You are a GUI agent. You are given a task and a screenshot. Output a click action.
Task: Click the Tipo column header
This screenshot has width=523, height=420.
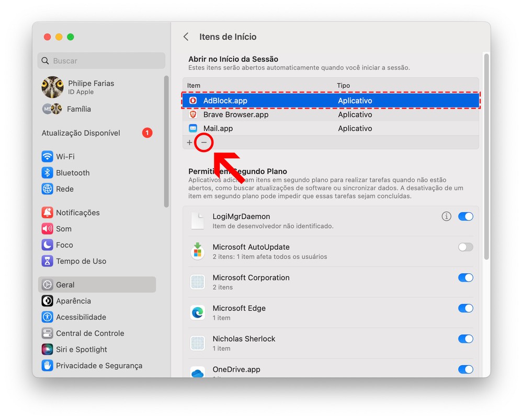pyautogui.click(x=343, y=85)
